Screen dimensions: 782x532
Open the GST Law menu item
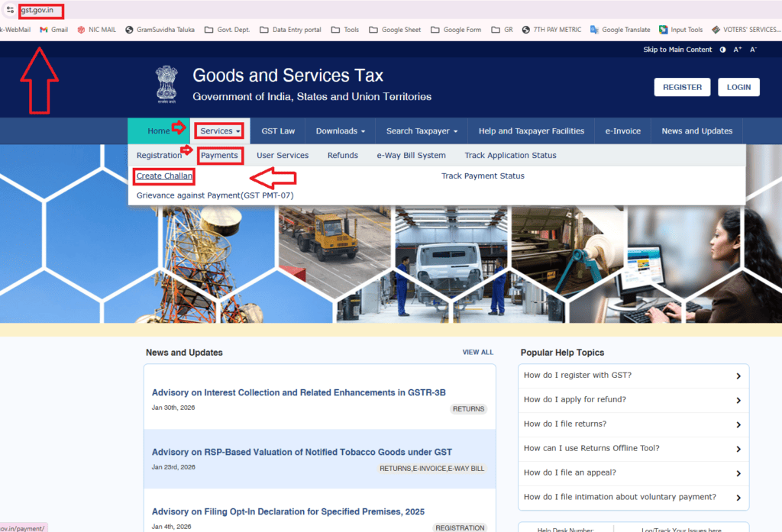[x=278, y=131]
